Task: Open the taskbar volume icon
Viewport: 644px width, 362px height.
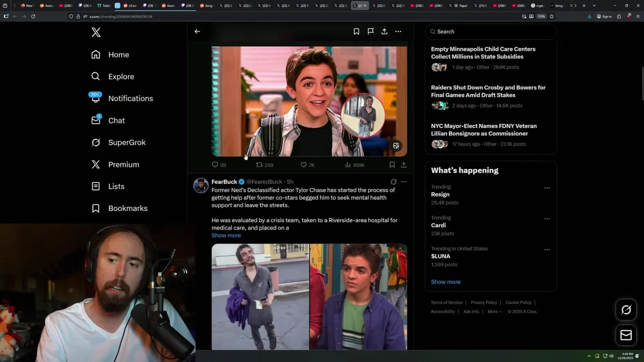Action: point(612,356)
